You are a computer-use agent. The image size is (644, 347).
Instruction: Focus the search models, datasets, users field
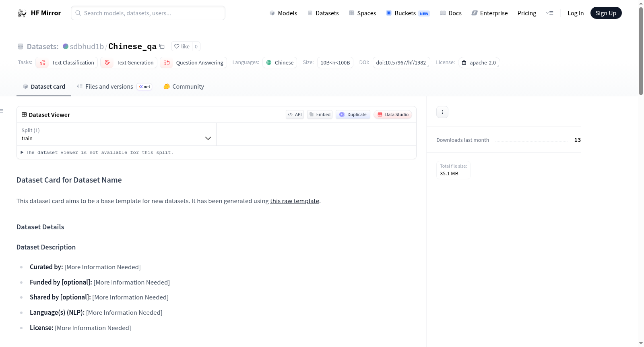(148, 13)
